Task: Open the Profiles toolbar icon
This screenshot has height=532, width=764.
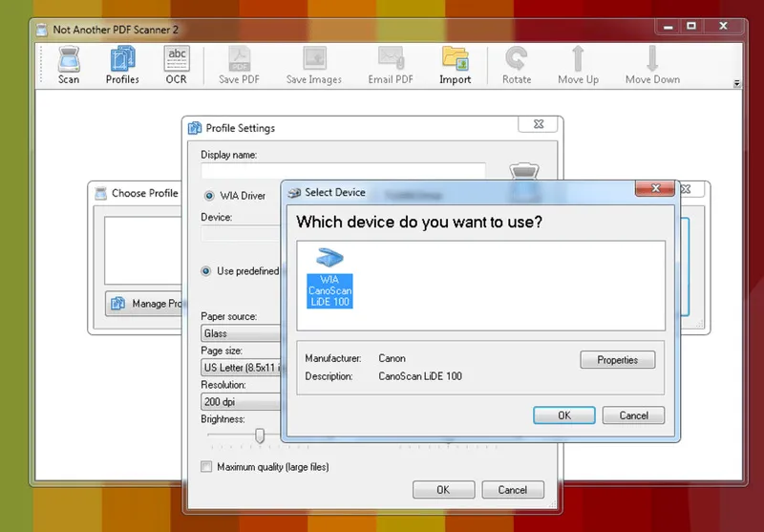Action: click(122, 60)
